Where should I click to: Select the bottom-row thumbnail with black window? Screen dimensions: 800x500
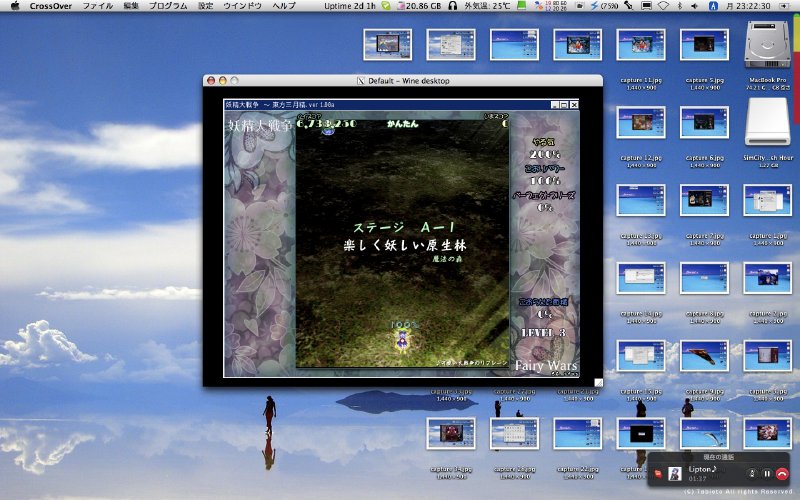click(x=641, y=434)
